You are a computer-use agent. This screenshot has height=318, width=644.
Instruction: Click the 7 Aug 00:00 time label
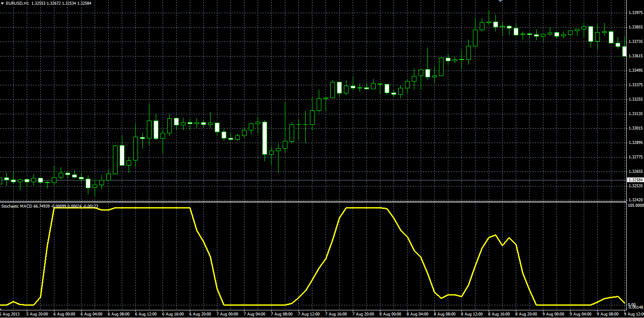click(227, 315)
